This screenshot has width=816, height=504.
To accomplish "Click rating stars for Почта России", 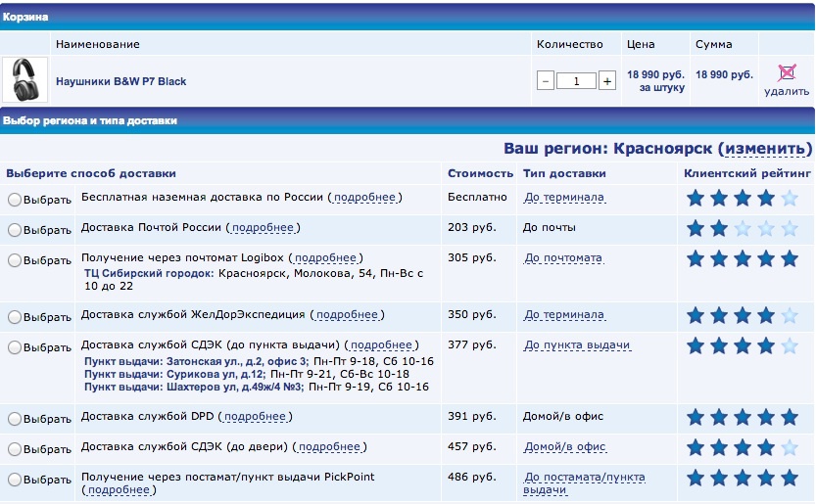I will click(x=743, y=228).
